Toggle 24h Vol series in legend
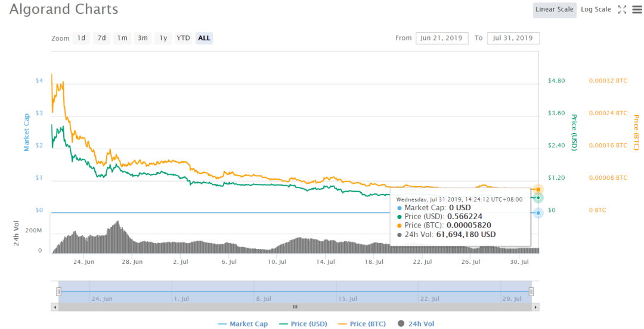 point(416,324)
